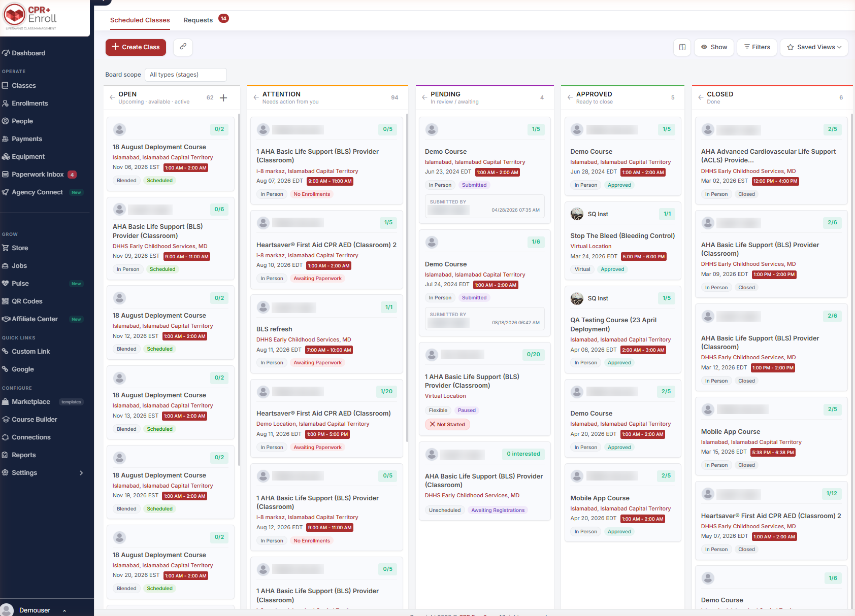Open the BLS refresh class card
Image resolution: width=855 pixels, height=616 pixels.
coord(326,334)
